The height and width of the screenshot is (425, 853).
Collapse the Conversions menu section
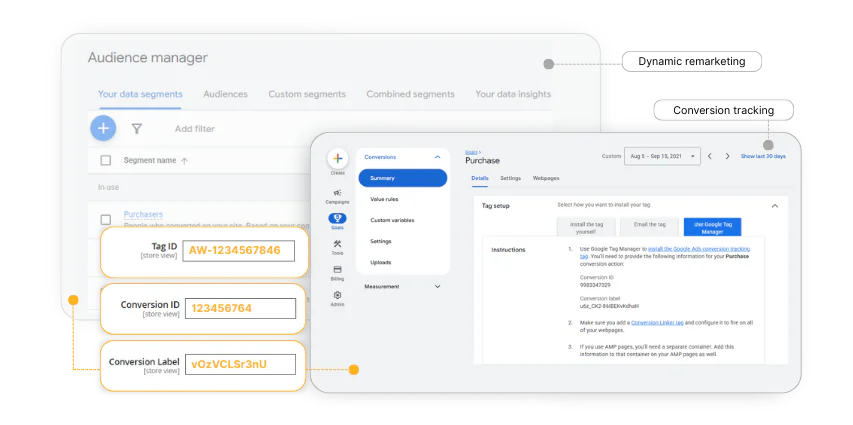(x=437, y=157)
